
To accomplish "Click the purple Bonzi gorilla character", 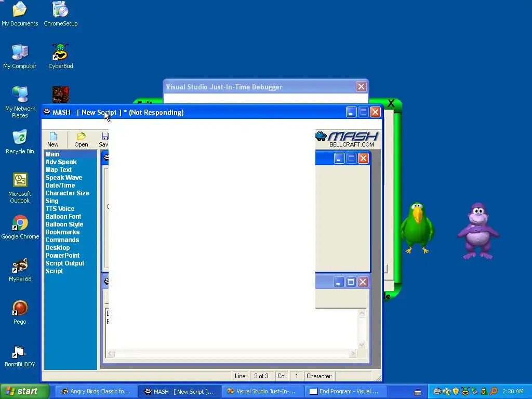I will 478,231.
